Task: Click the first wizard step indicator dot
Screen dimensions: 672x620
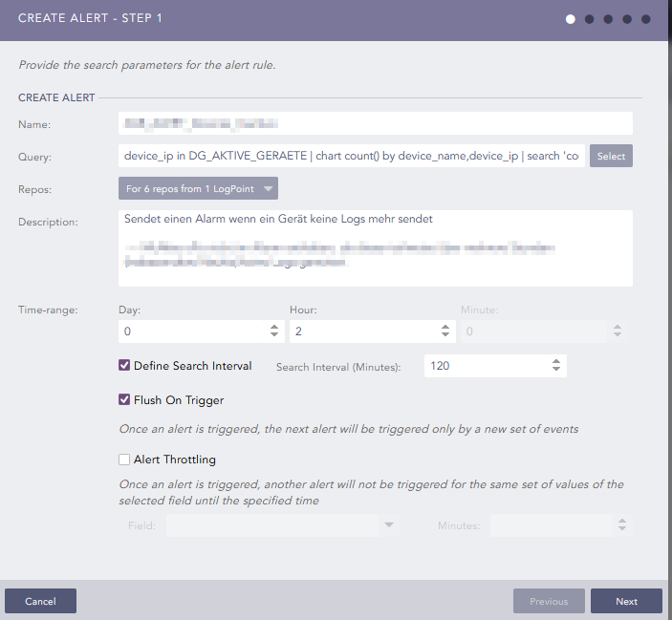Action: pos(571,18)
